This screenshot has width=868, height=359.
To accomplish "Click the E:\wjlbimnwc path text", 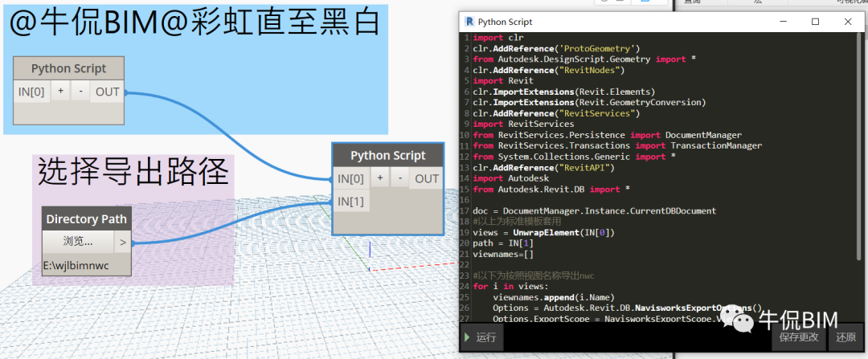I will 76,266.
